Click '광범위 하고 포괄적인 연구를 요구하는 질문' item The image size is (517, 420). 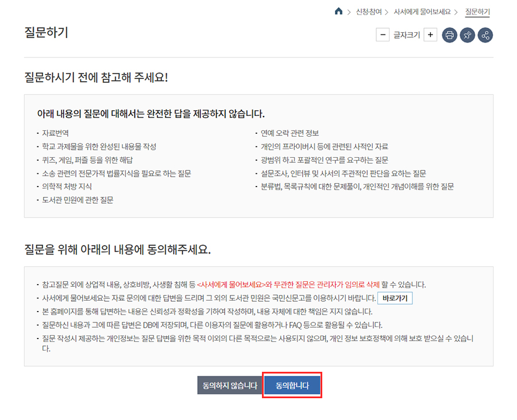click(x=325, y=160)
